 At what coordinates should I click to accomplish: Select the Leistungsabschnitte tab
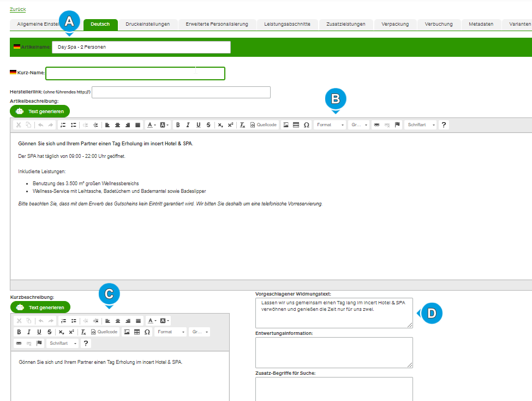(x=287, y=25)
